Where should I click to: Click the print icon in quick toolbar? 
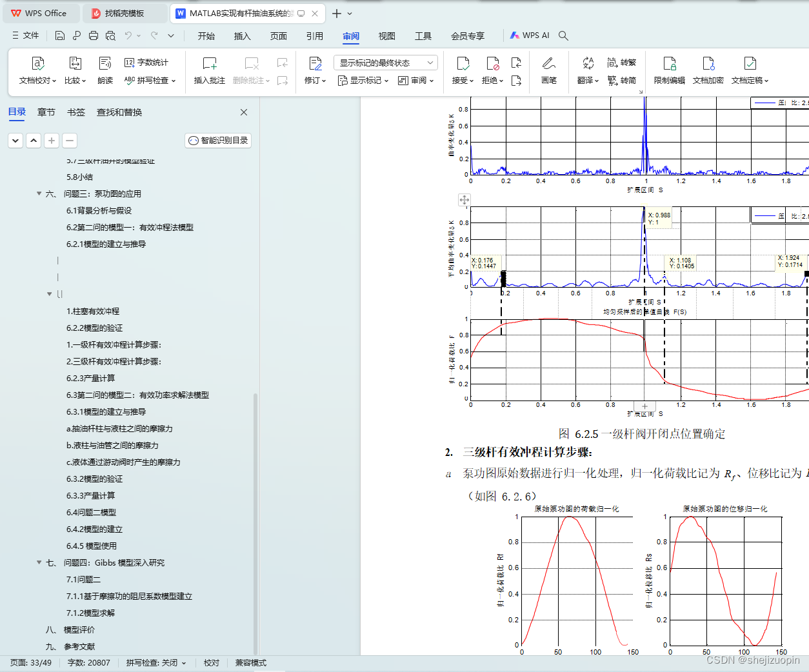94,35
